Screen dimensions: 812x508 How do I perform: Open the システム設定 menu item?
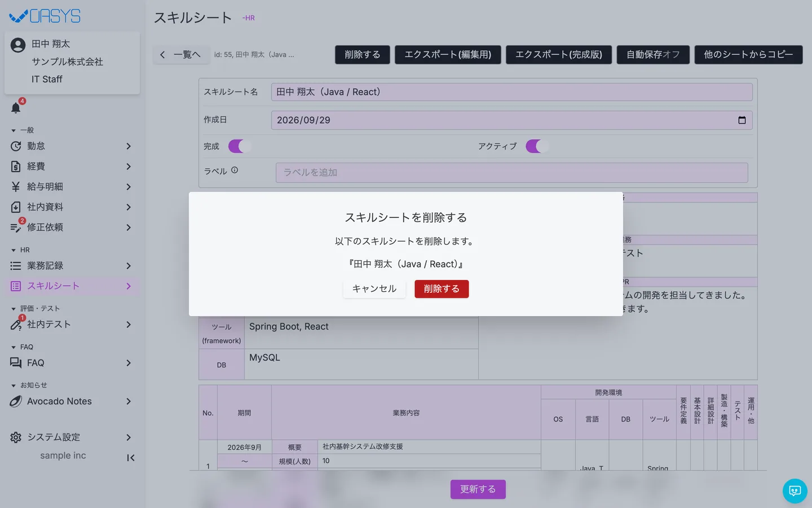(72, 437)
